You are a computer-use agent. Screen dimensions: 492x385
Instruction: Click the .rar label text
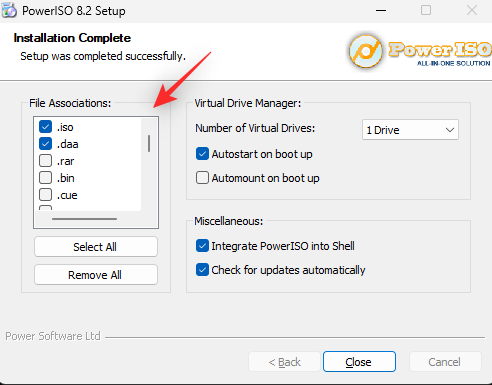pos(65,161)
